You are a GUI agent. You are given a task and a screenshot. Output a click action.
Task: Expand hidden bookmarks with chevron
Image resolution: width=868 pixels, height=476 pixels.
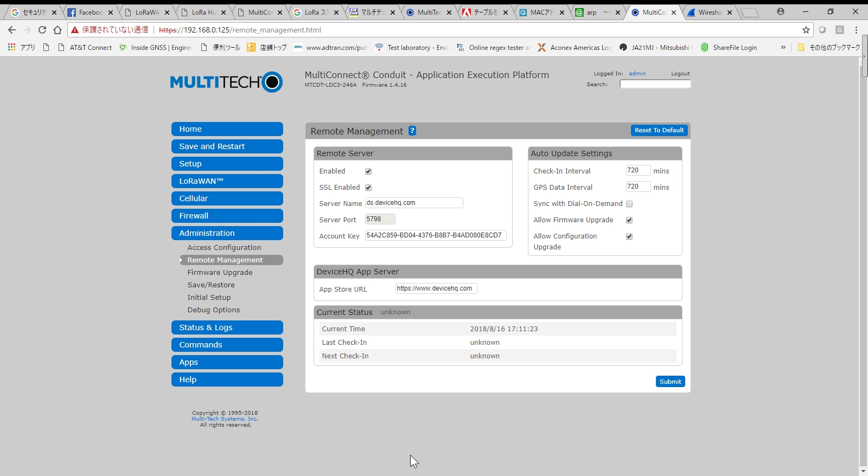pyautogui.click(x=783, y=47)
